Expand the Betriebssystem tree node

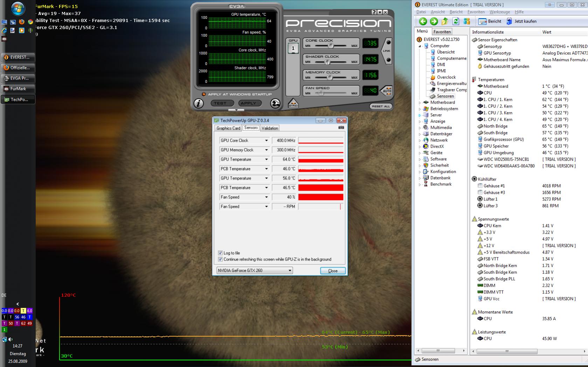pyautogui.click(x=420, y=109)
